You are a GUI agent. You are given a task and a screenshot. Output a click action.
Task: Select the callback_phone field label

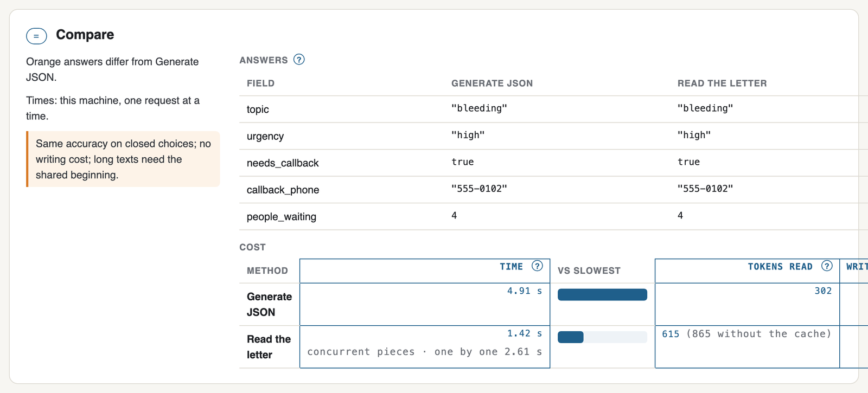pyautogui.click(x=283, y=190)
